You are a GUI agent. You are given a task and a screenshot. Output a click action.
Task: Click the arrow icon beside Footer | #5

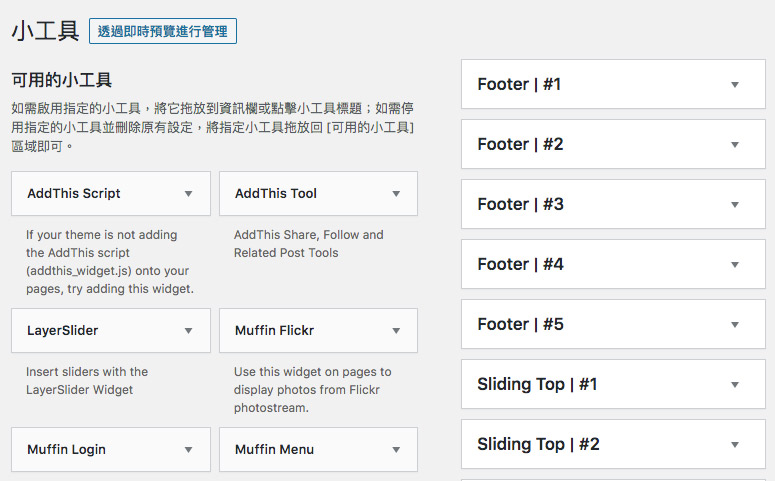(735, 325)
